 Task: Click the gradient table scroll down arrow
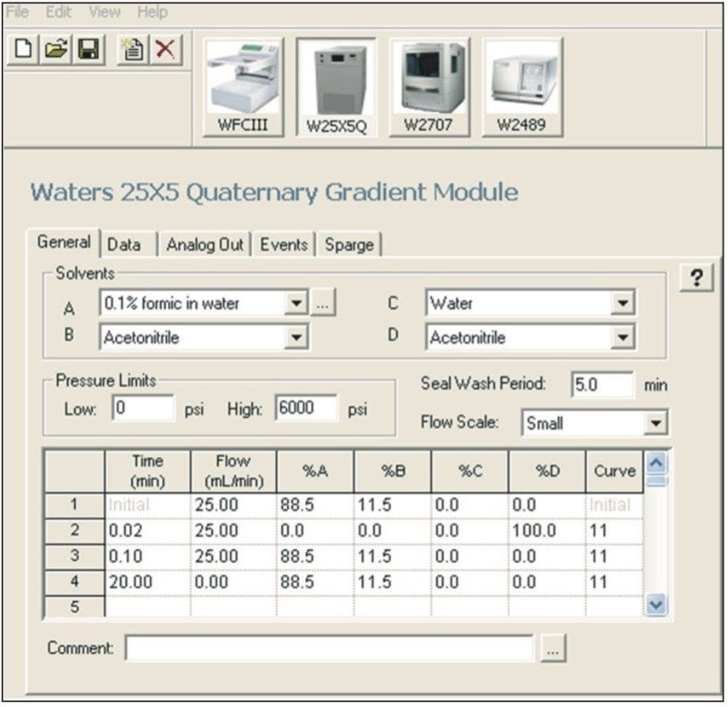[656, 604]
